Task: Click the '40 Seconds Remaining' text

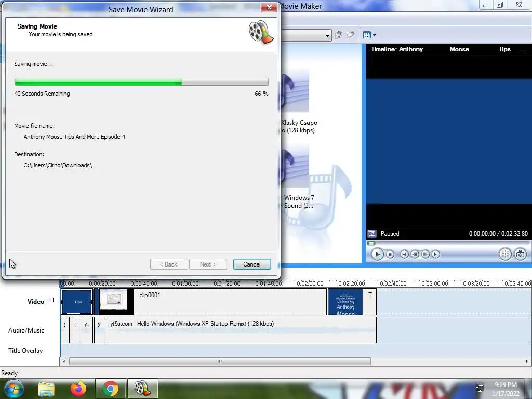Action: [x=42, y=94]
